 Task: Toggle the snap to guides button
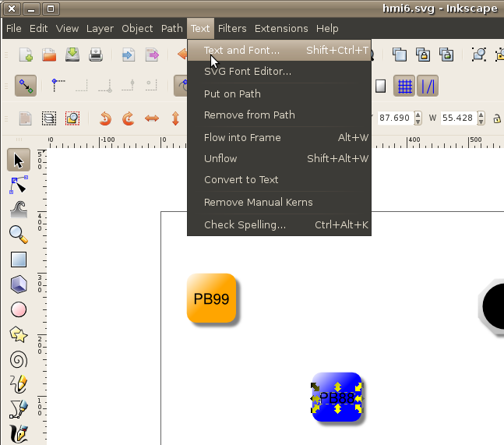(428, 86)
